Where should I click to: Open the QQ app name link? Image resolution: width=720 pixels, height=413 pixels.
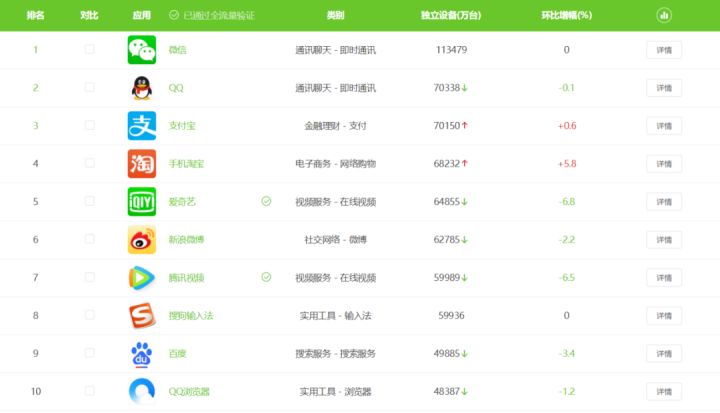(x=176, y=88)
